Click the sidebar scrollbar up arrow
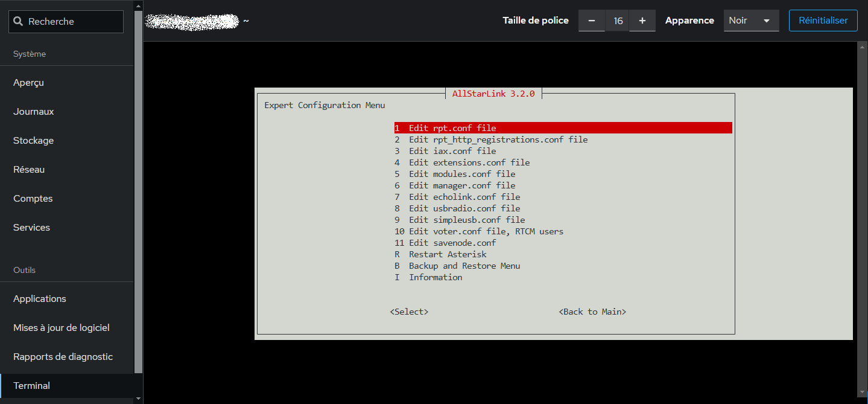This screenshot has width=868, height=404. 139,5
